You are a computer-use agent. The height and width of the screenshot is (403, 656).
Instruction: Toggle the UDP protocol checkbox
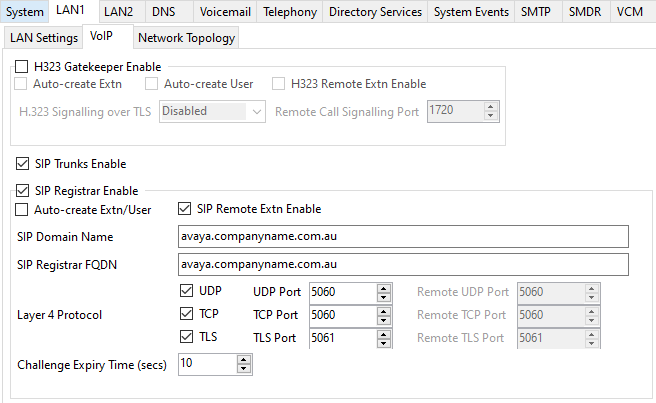pyautogui.click(x=186, y=290)
